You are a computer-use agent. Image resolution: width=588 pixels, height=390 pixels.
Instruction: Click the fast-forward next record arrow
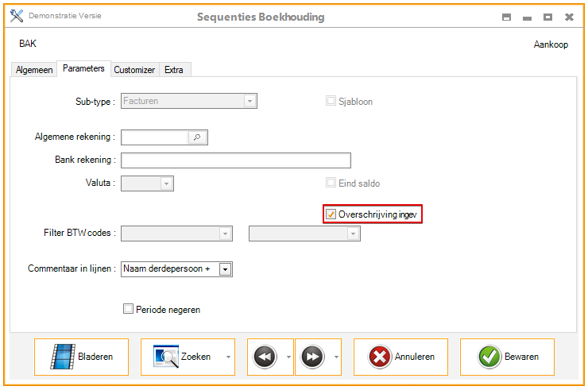(x=312, y=357)
